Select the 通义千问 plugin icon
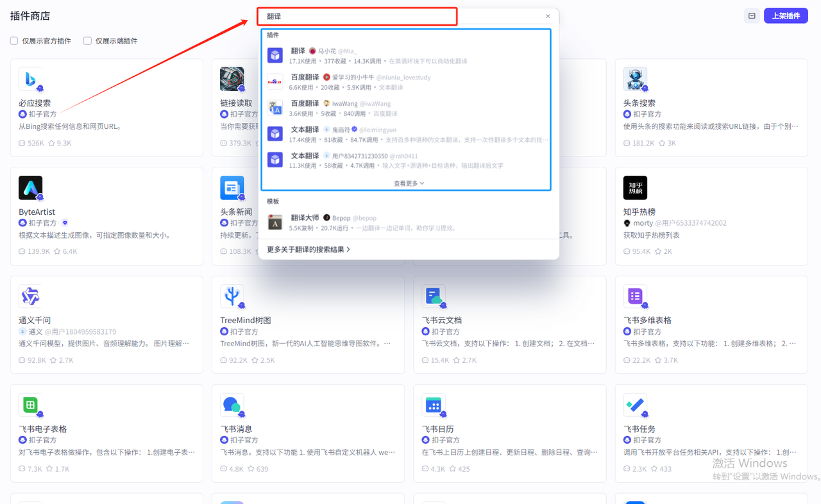 click(30, 296)
